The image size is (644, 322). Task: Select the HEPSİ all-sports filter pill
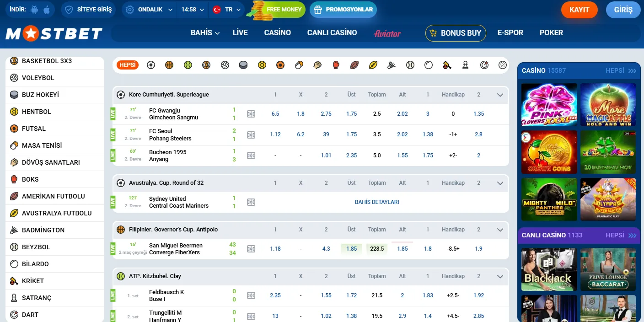128,65
